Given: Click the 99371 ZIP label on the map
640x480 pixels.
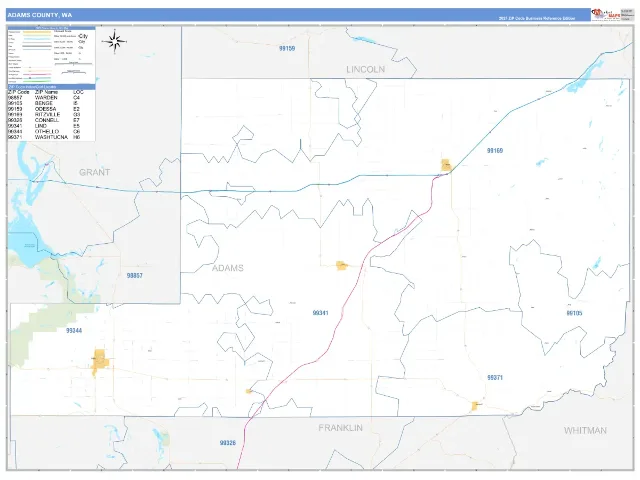Looking at the screenshot, I should click(x=495, y=378).
